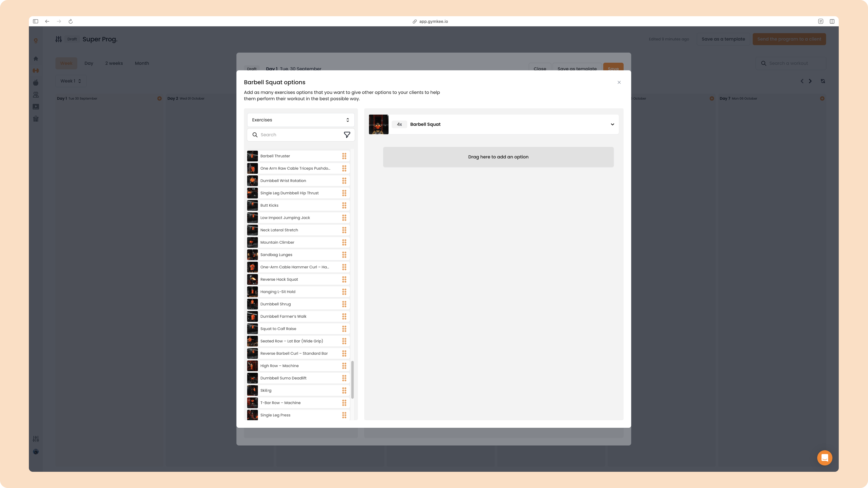Screen dimensions: 868x488
Task: Select One-Arm Cable Hammer Curl exercise
Action: tap(298, 267)
